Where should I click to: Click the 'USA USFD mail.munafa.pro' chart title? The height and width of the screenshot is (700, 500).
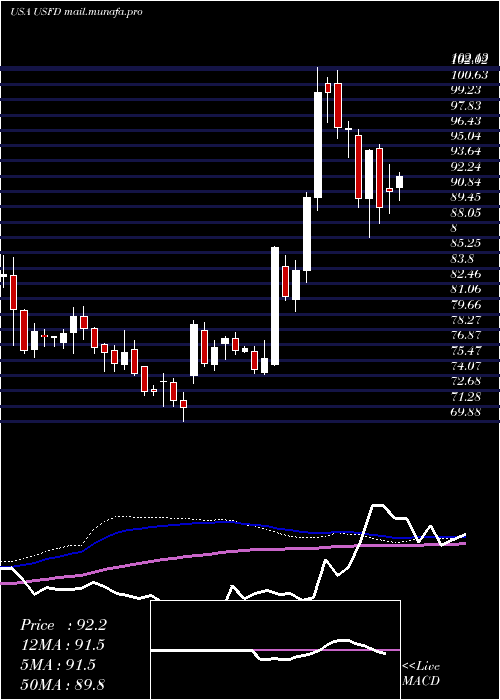click(x=76, y=12)
